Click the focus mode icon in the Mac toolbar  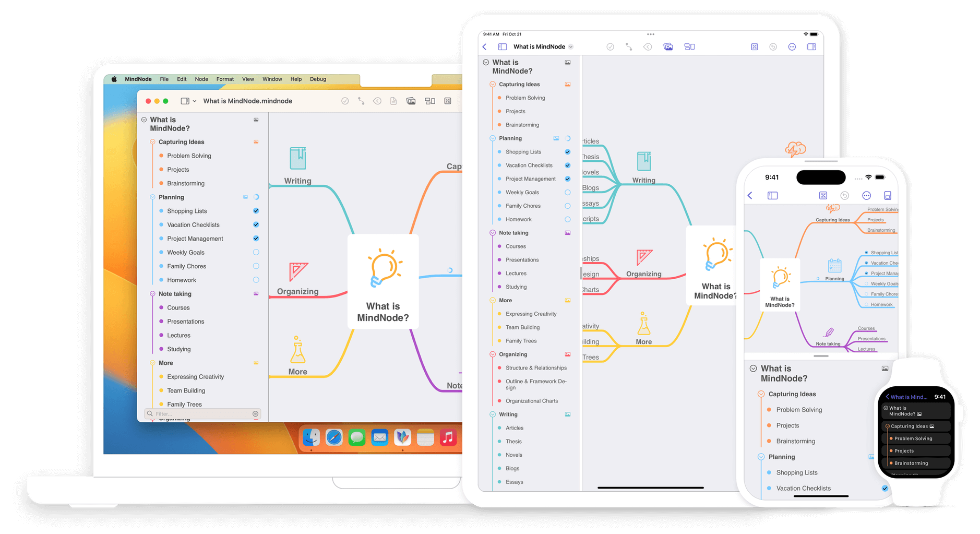pos(448,101)
